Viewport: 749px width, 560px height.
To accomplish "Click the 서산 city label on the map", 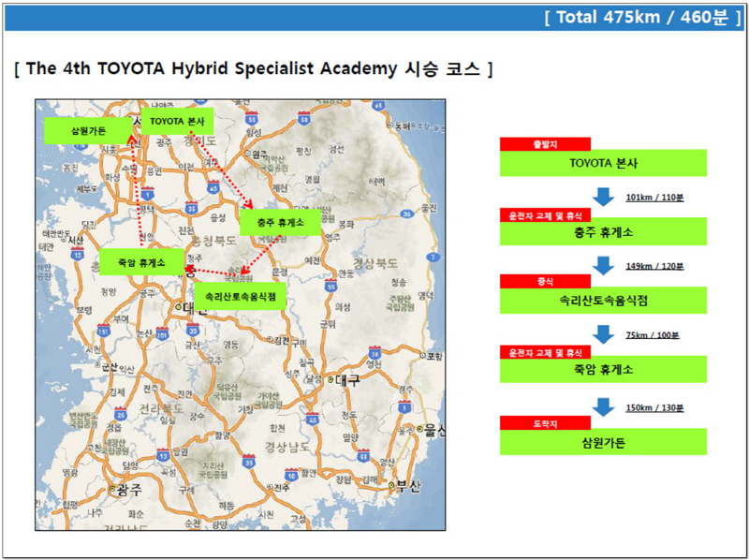I will click(x=77, y=239).
